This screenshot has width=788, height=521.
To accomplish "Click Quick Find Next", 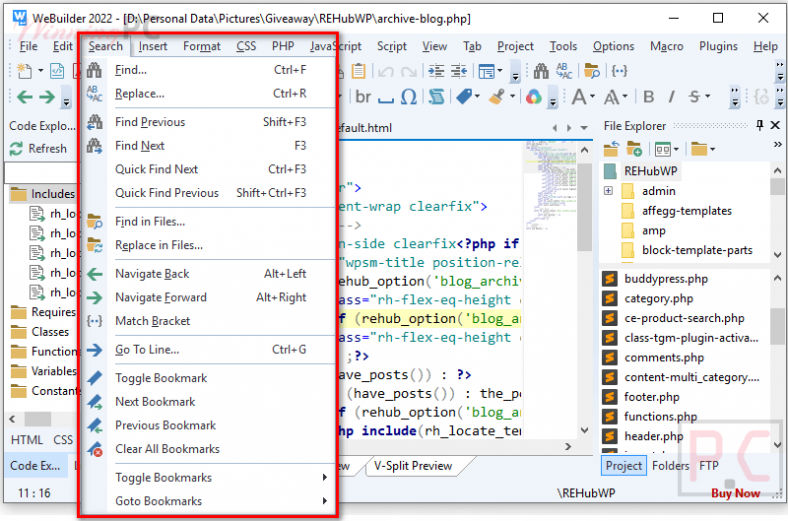I will tap(209, 169).
